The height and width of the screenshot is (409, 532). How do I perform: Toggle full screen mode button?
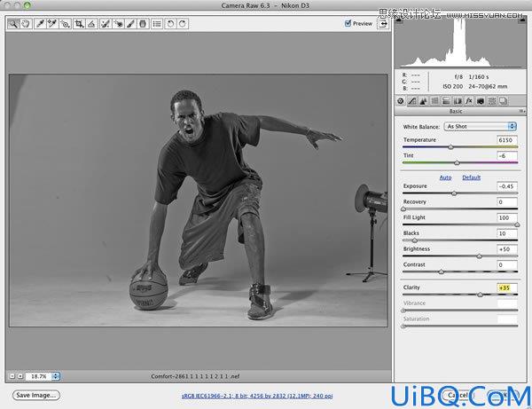tap(383, 24)
